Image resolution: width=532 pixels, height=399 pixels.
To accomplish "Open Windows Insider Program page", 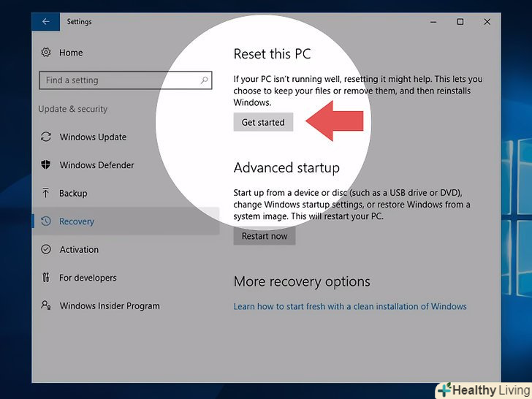I will tap(110, 306).
